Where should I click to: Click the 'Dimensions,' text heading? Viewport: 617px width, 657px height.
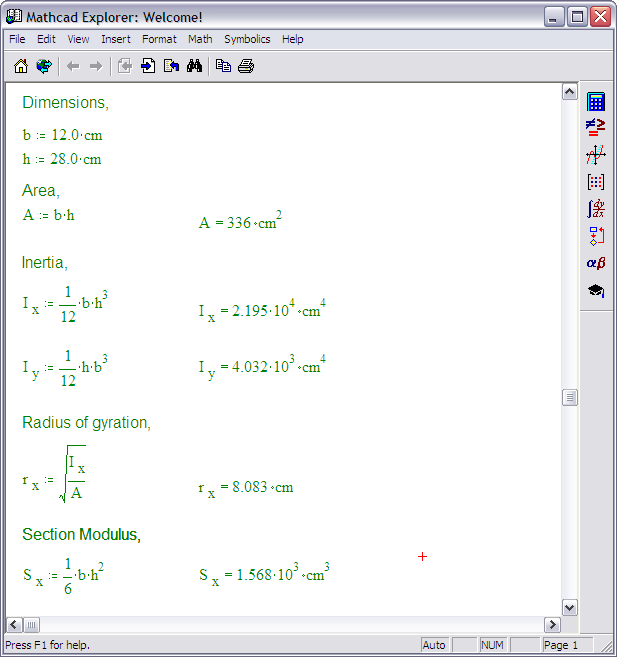(x=65, y=103)
